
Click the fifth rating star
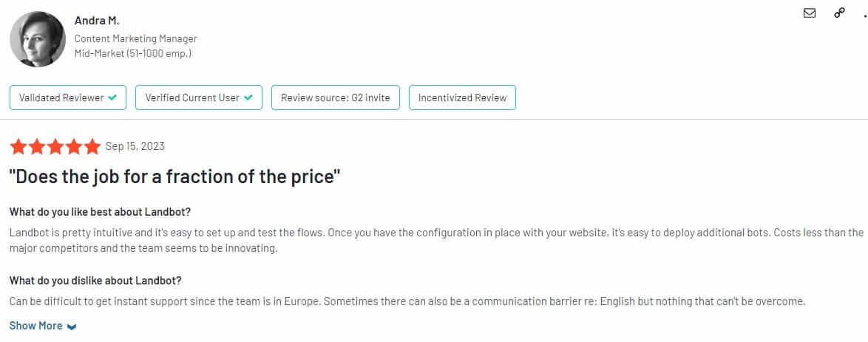point(92,147)
